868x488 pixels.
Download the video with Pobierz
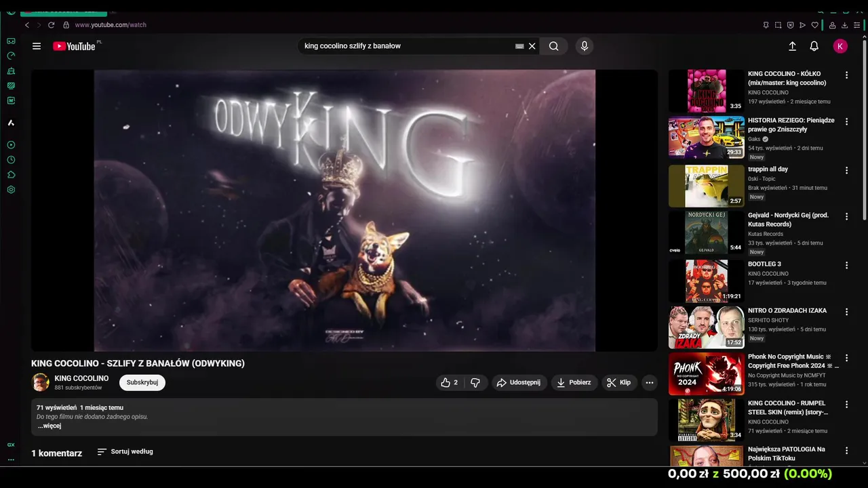click(x=574, y=382)
